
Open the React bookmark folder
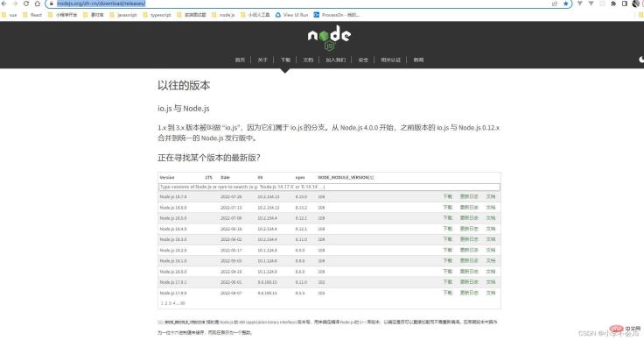pos(32,15)
